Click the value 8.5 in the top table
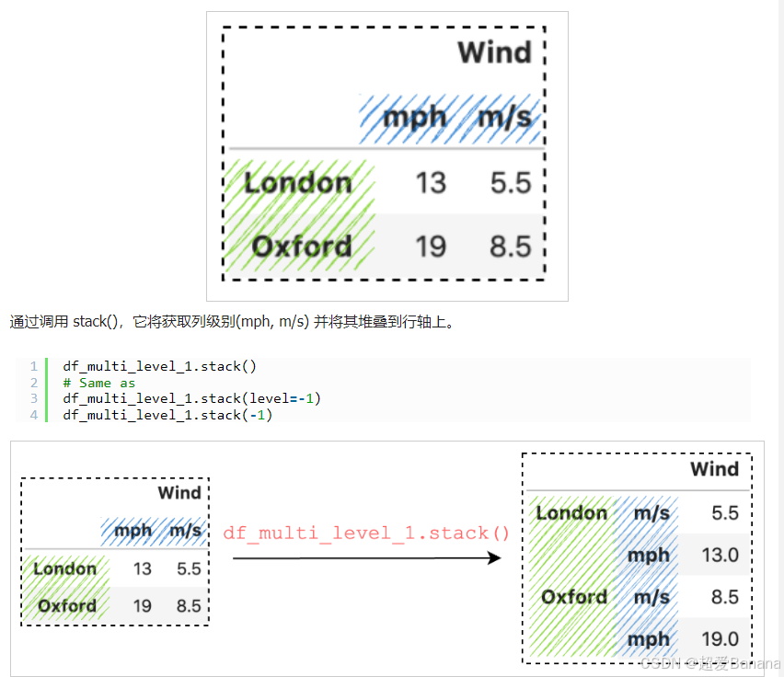 [x=510, y=247]
